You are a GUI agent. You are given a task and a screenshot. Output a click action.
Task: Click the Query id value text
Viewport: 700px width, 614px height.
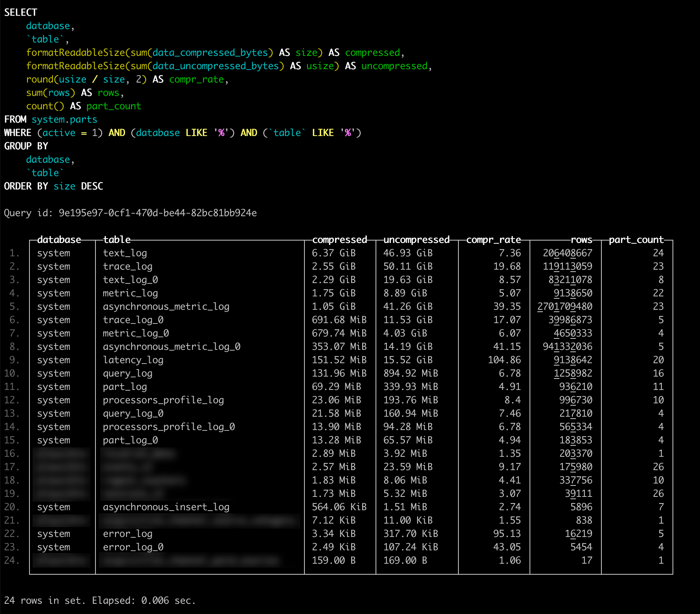pos(157,213)
